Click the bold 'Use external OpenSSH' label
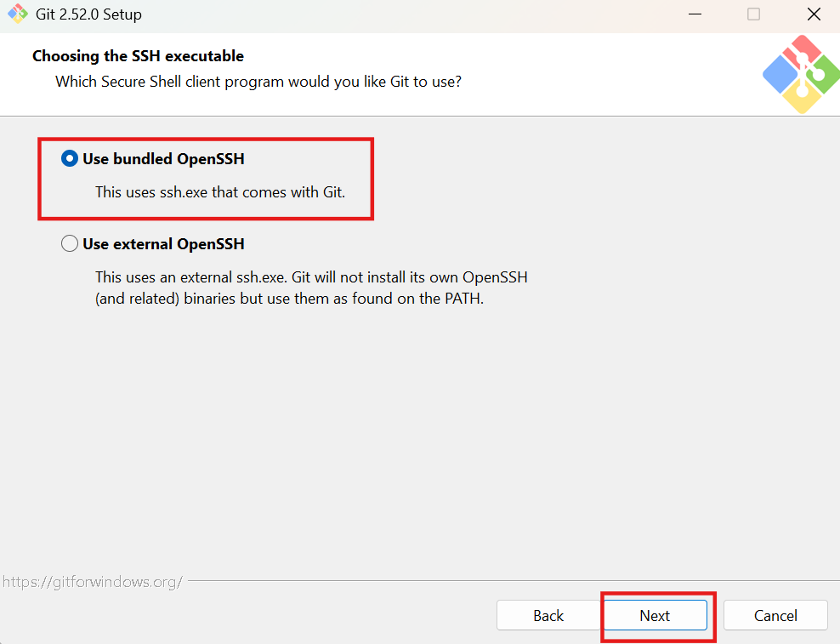The image size is (840, 644). pos(163,244)
